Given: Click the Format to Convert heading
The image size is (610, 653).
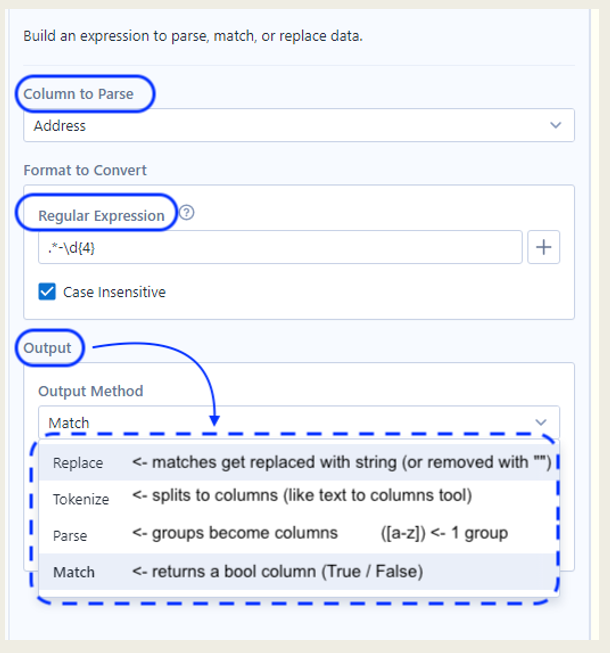Looking at the screenshot, I should click(85, 170).
